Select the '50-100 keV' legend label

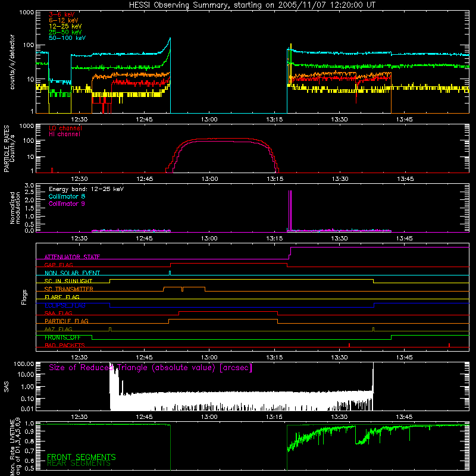67,38
